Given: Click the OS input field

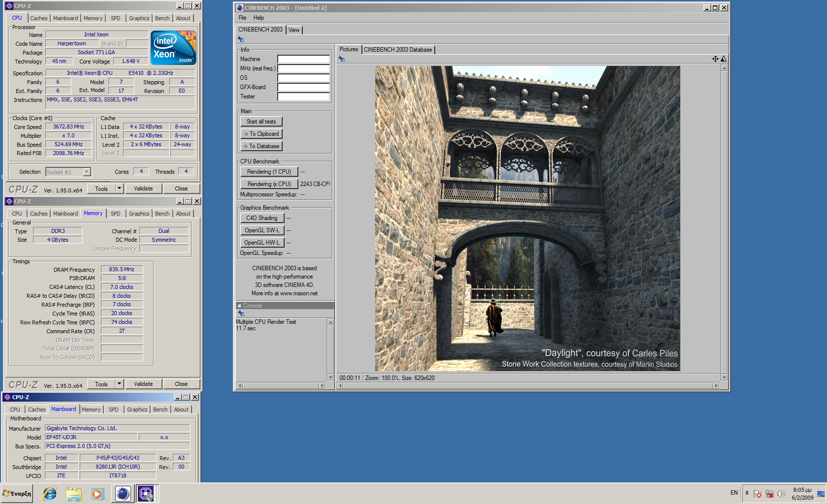Looking at the screenshot, I should point(304,78).
